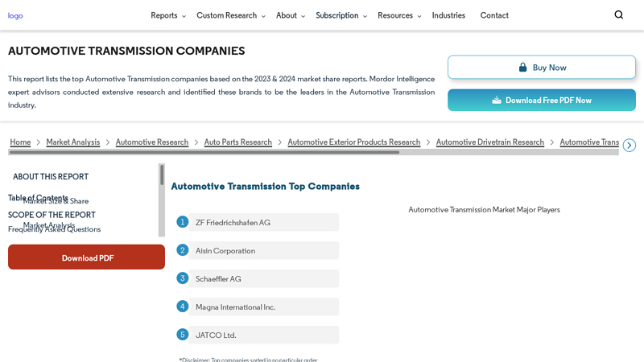644x362 pixels.
Task: Open the search icon in header
Action: point(618,14)
